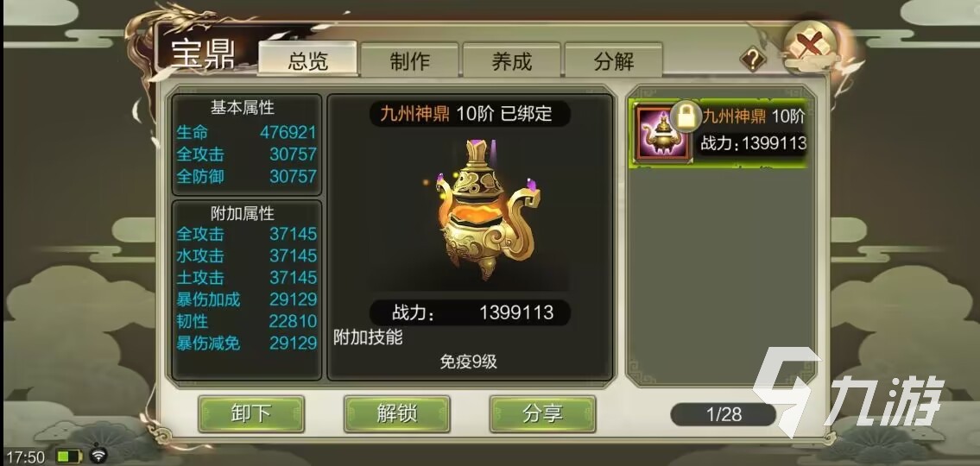The width and height of the screenshot is (980, 466).
Task: Click the 解锁 button
Action: [397, 413]
